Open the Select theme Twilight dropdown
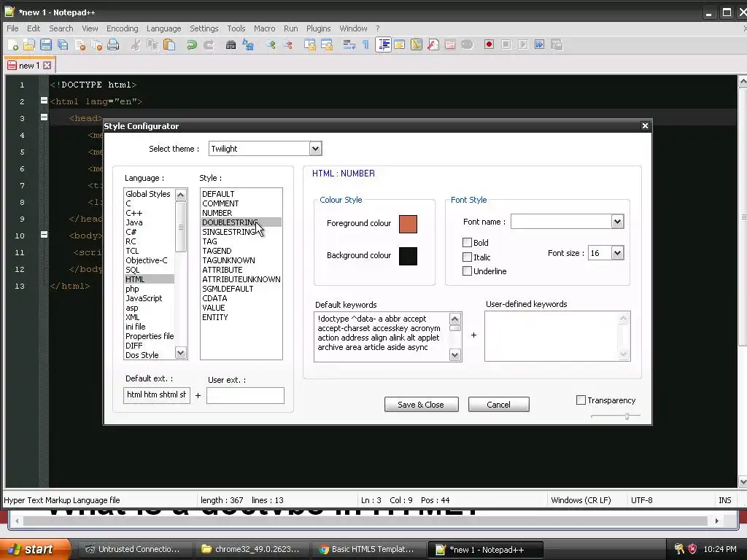Screen dimensions: 747x560 tap(315, 149)
